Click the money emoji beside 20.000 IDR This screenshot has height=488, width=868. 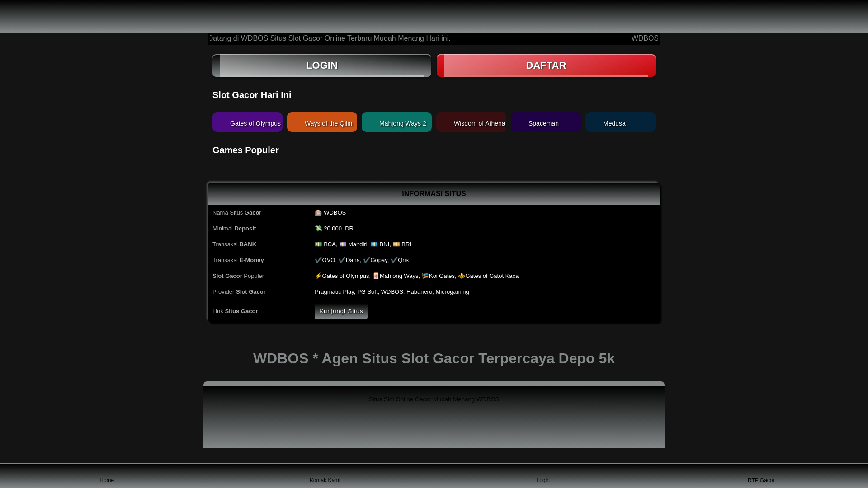pos(318,229)
